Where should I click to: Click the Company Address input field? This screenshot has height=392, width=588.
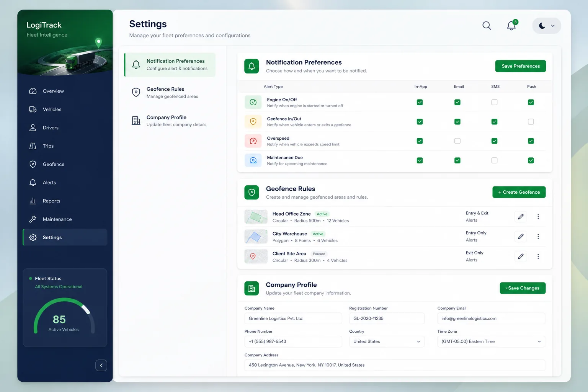pos(395,365)
